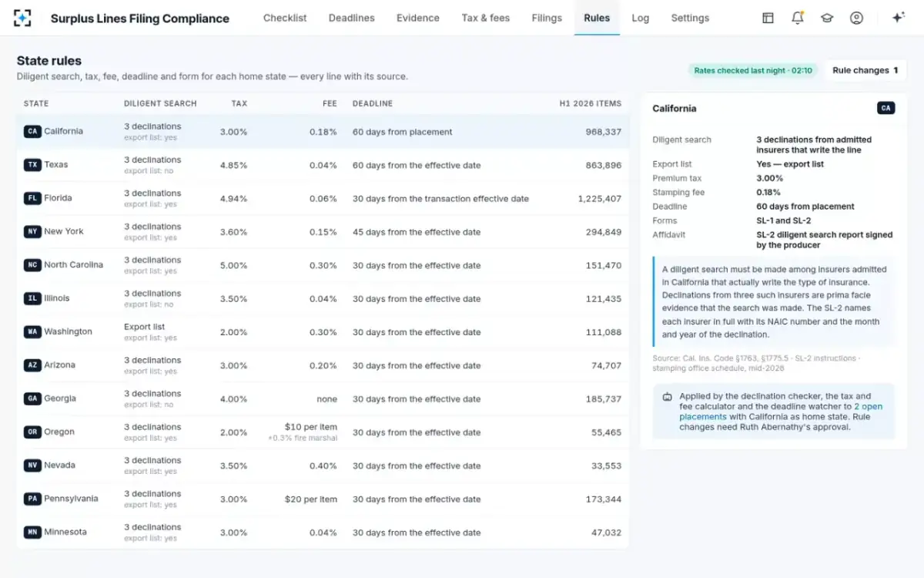This screenshot has width=924, height=578.
Task: Follow the 2 open placements link
Action: pos(781,412)
